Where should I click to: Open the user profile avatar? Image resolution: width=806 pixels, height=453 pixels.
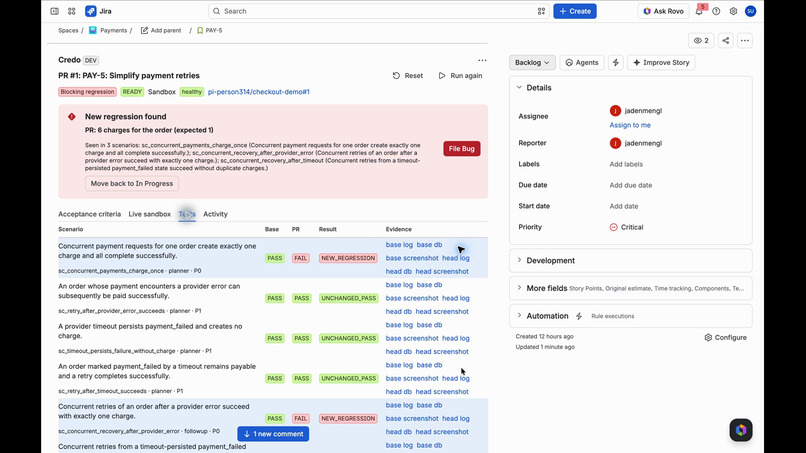click(x=750, y=11)
